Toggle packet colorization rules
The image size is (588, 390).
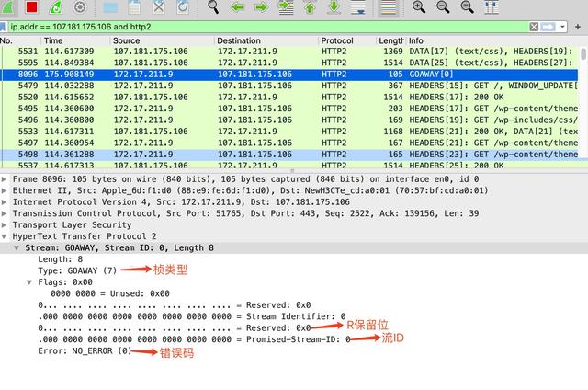pos(389,7)
